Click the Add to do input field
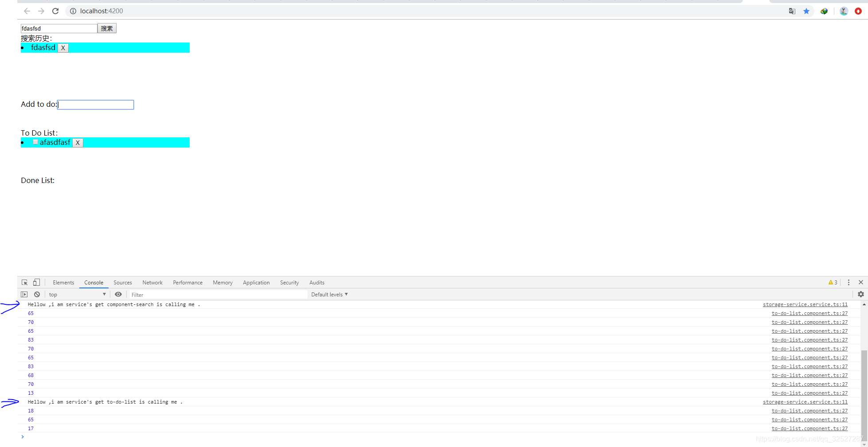Screen dimensions: 868x447 click(95, 105)
